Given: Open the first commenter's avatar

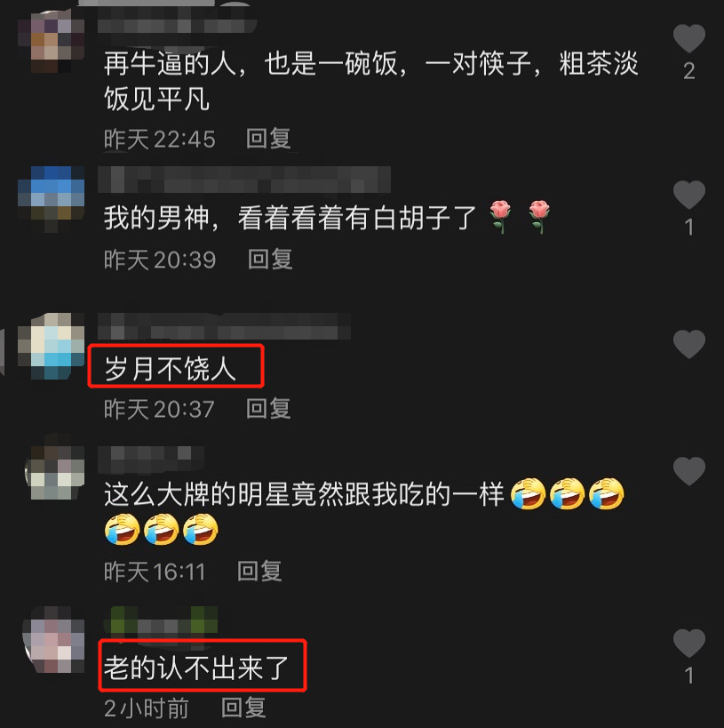Looking at the screenshot, I should click(x=51, y=42).
